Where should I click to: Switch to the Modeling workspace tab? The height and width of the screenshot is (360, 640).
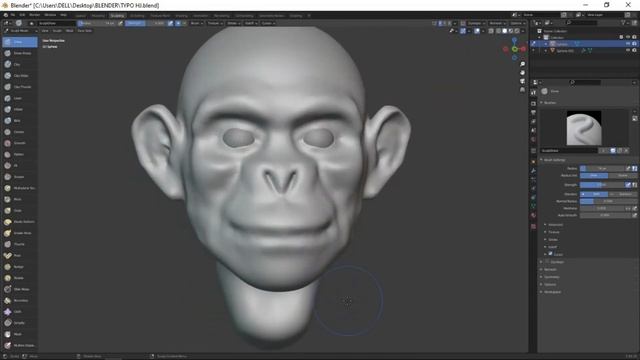[98, 16]
